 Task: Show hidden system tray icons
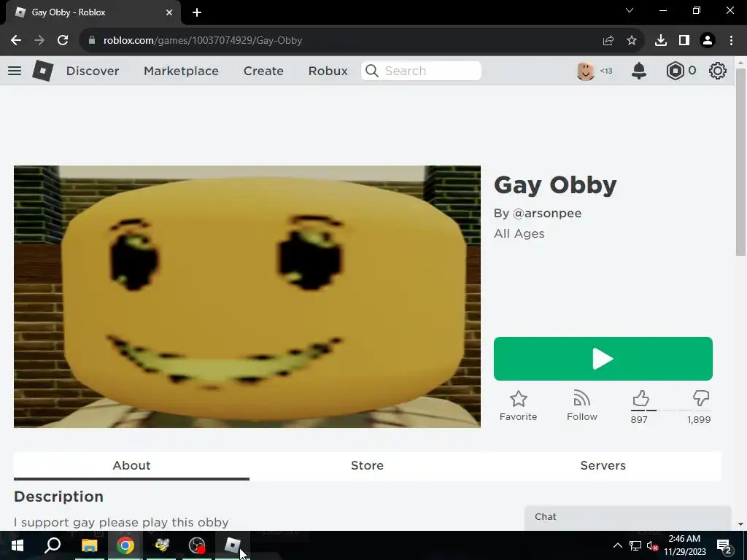tap(617, 545)
